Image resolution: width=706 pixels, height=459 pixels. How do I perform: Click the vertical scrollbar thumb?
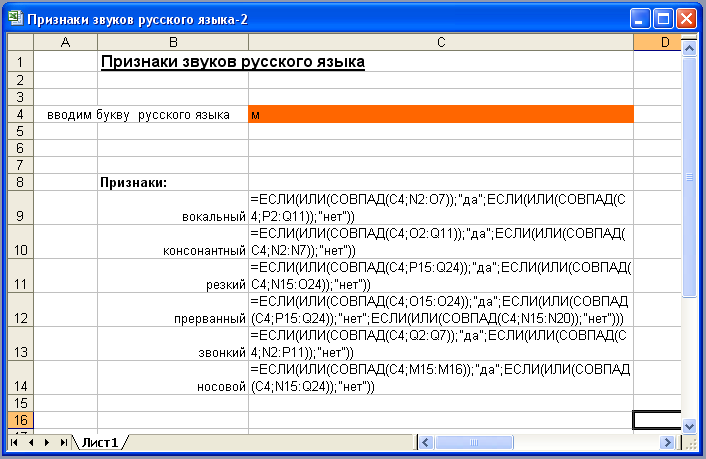tap(689, 177)
